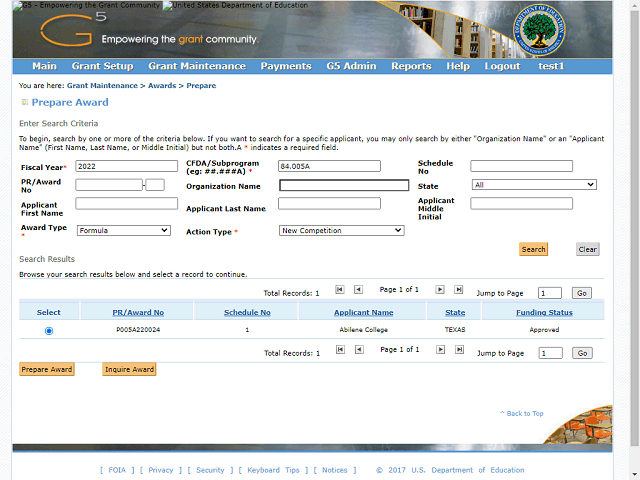The width and height of the screenshot is (640, 480).
Task: Click the vertical page scrollbar
Action: coord(634,229)
